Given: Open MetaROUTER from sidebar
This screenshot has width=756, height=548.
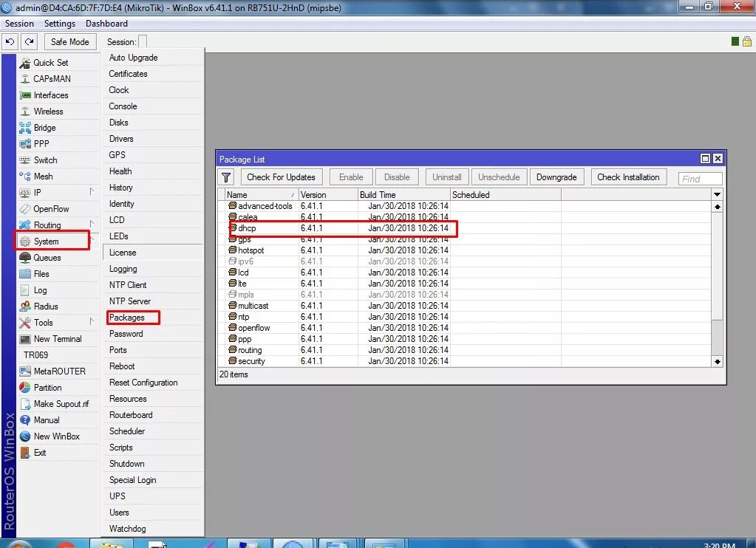Looking at the screenshot, I should (58, 371).
